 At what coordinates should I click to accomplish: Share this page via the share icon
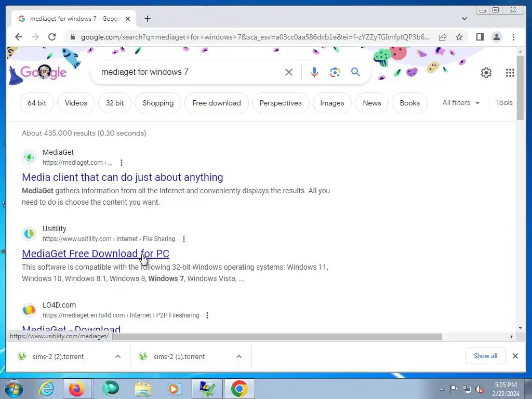tap(443, 37)
